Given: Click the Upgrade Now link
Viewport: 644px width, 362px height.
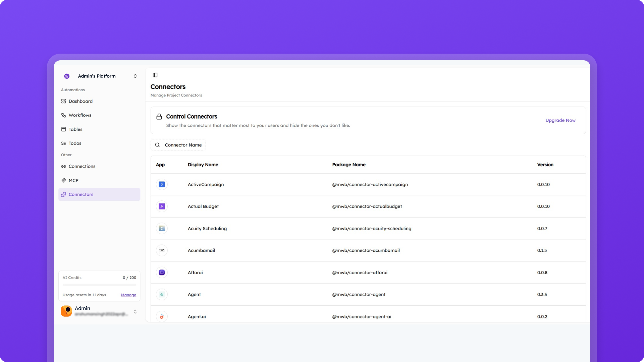Looking at the screenshot, I should point(560,120).
